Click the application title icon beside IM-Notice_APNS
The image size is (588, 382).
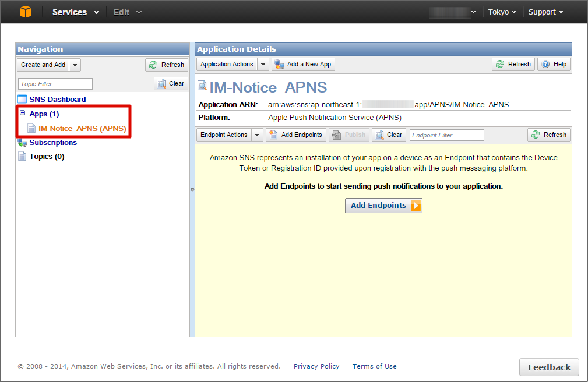tap(202, 86)
